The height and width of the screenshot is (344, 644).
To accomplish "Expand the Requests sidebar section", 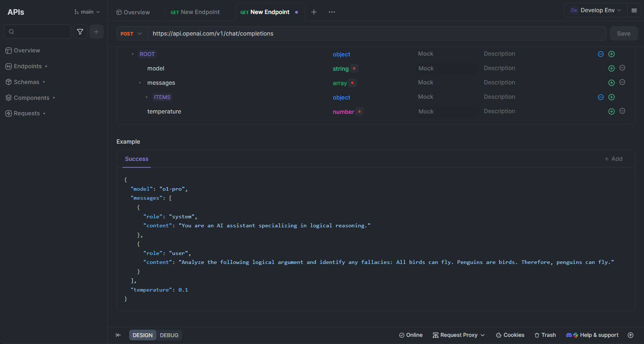I will click(25, 113).
